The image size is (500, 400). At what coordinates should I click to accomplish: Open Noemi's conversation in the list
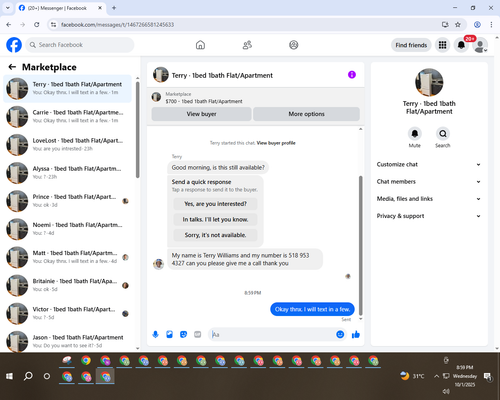pos(67,229)
